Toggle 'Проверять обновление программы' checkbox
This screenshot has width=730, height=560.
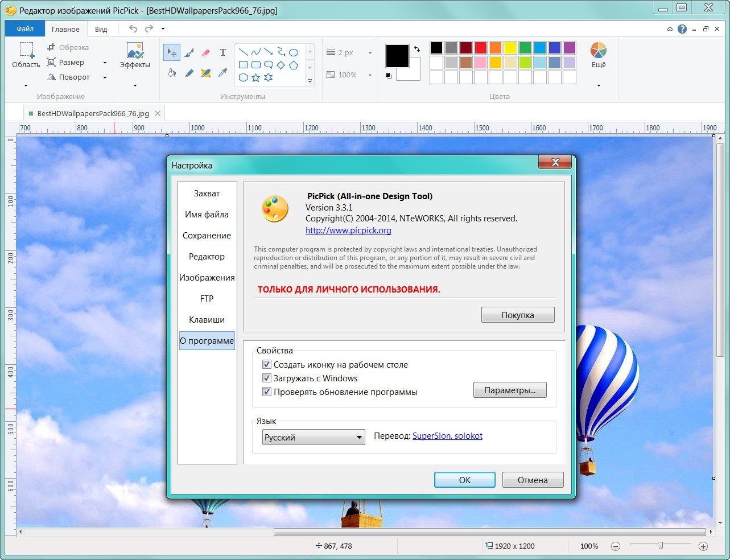[266, 392]
